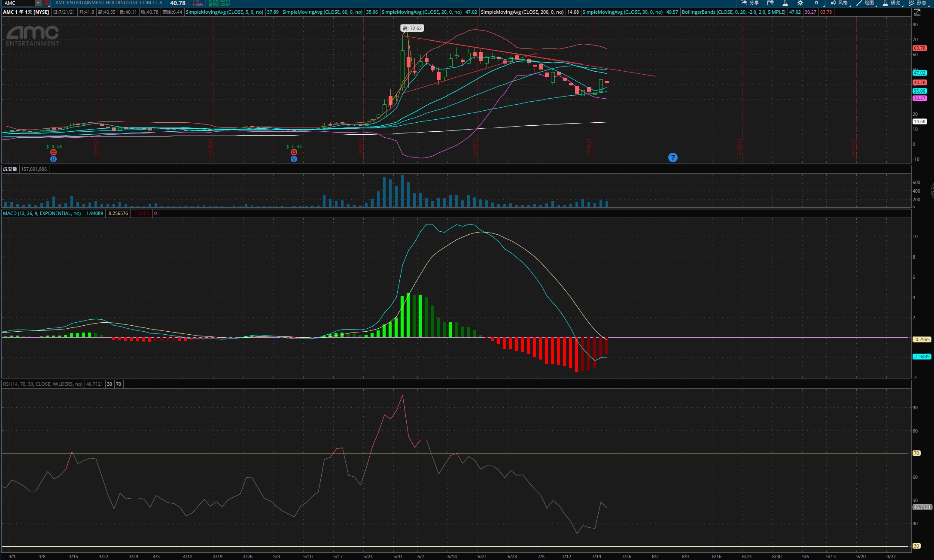Click the earnings phone icon labeled $-3.15
This screenshot has height=560, width=934.
point(53,152)
